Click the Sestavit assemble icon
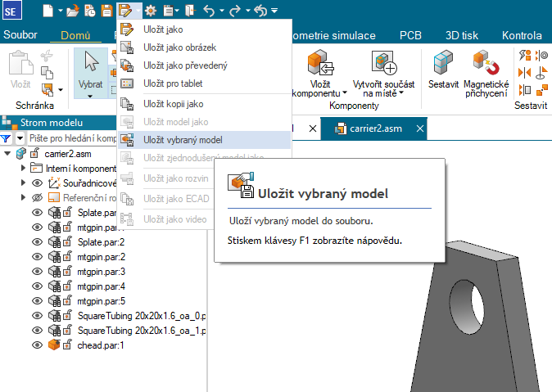 [443, 62]
